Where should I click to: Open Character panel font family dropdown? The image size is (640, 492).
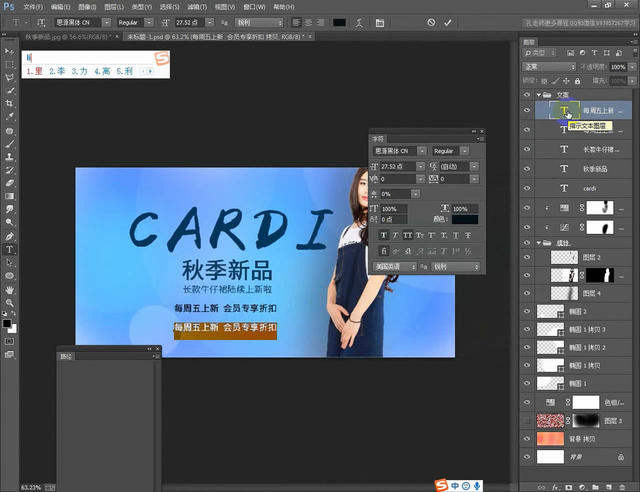[x=422, y=151]
